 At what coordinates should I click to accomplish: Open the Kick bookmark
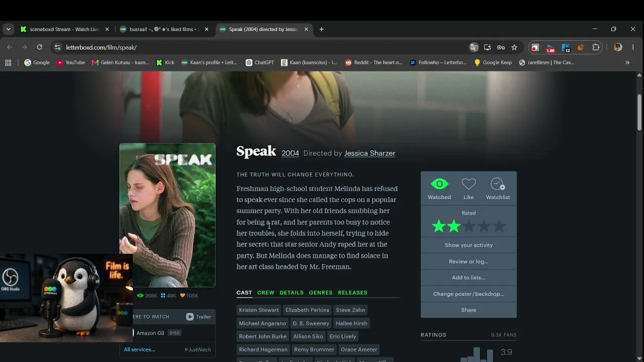pos(166,63)
